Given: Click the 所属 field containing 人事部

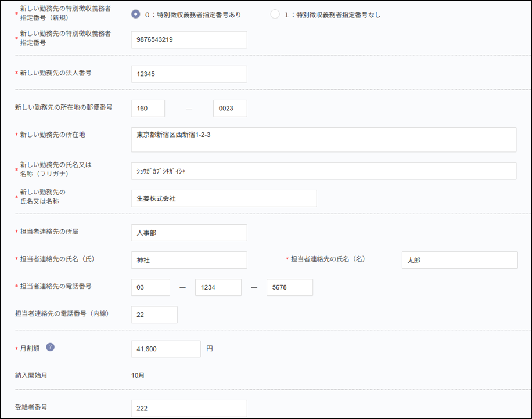Looking at the screenshot, I should tap(189, 232).
